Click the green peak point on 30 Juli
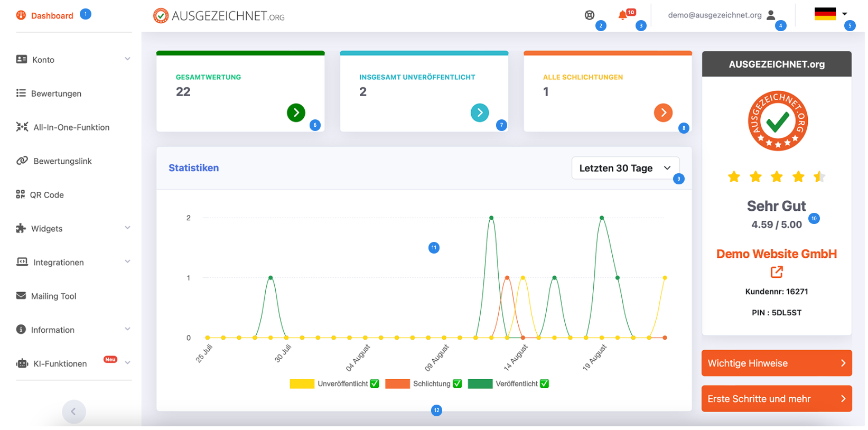Image resolution: width=868 pixels, height=430 pixels. (270, 277)
